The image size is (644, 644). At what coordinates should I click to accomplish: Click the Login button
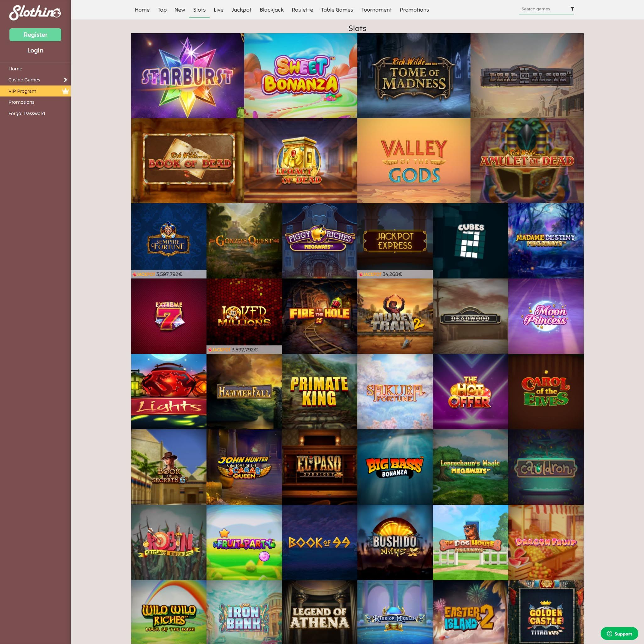(35, 50)
